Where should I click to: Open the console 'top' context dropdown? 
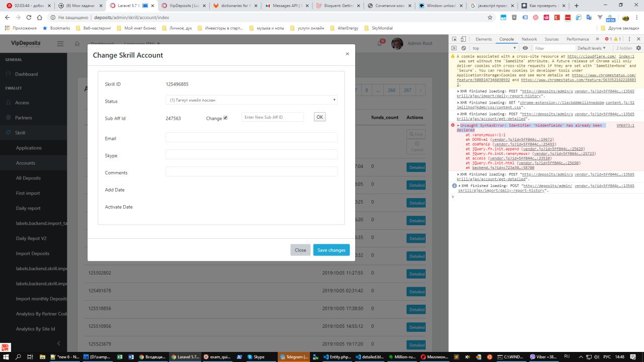point(494,48)
